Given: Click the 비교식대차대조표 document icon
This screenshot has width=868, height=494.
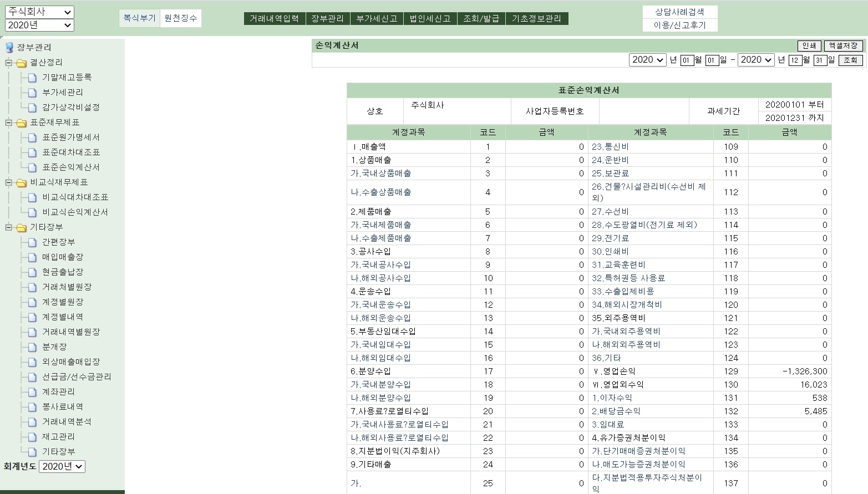Looking at the screenshot, I should 32,197.
